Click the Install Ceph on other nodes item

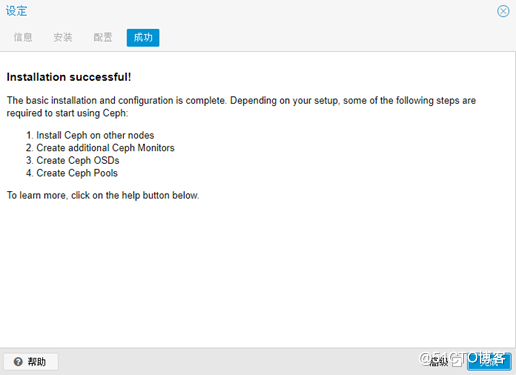(x=95, y=135)
